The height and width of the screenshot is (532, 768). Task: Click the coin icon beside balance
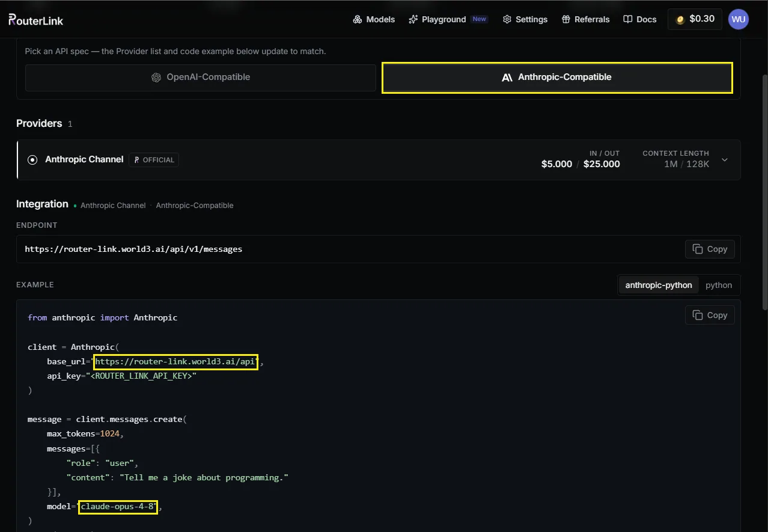[x=680, y=19]
